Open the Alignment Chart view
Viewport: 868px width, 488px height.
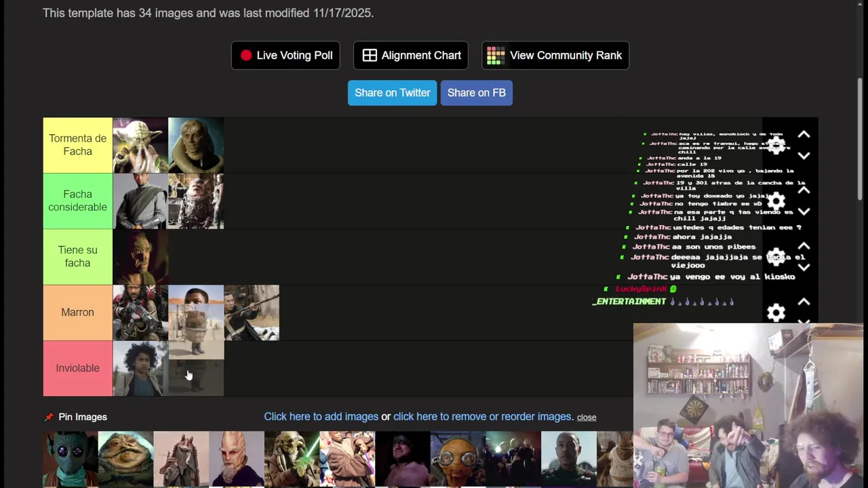click(x=411, y=56)
